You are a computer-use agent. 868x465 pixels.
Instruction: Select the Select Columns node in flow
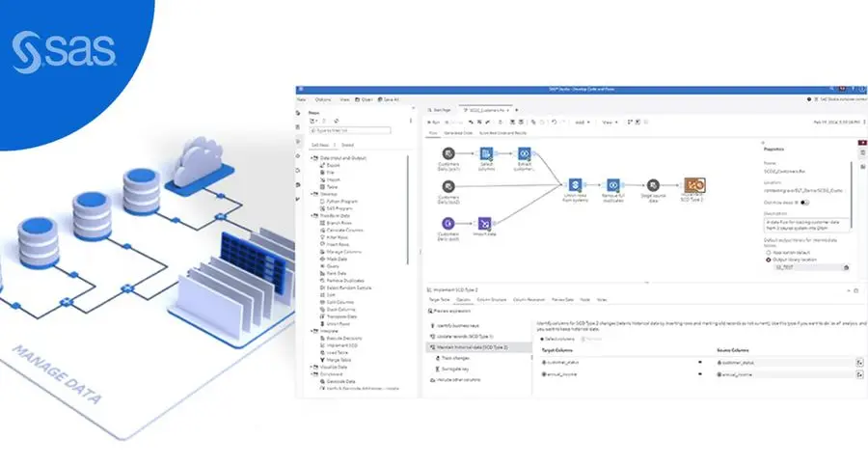486,153
